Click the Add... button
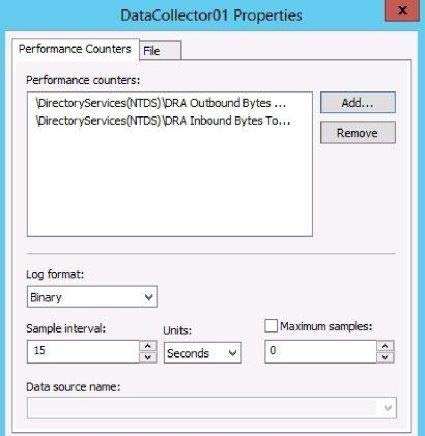425x436 pixels. point(358,103)
